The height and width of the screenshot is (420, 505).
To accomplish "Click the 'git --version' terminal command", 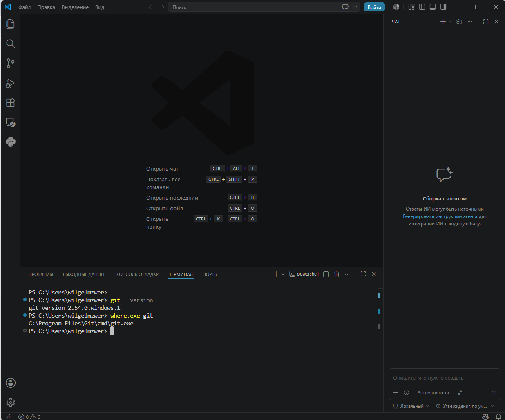I will 132,300.
